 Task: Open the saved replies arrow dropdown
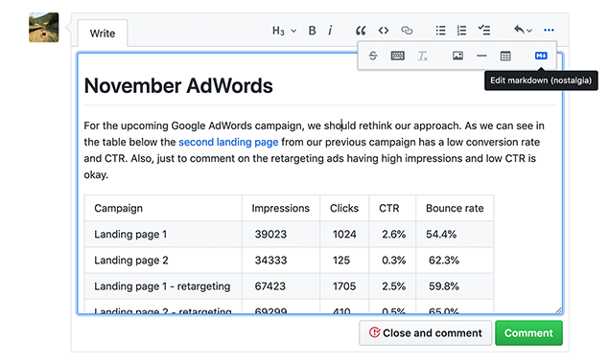(x=523, y=30)
